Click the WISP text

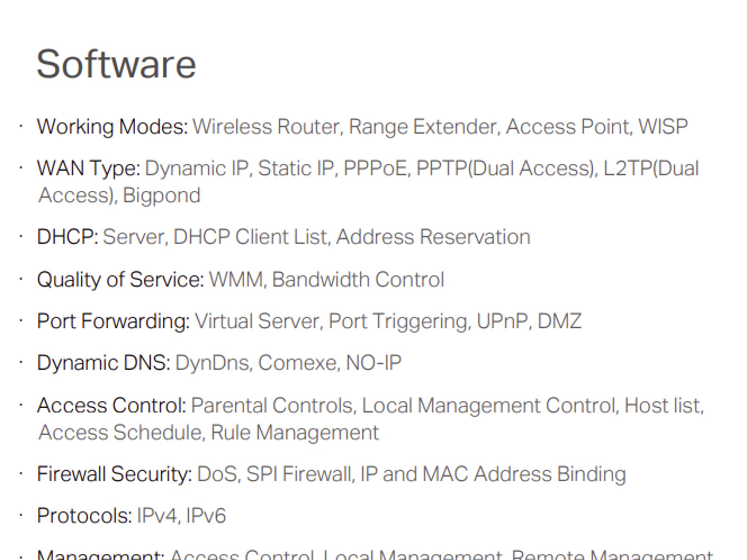click(x=663, y=127)
